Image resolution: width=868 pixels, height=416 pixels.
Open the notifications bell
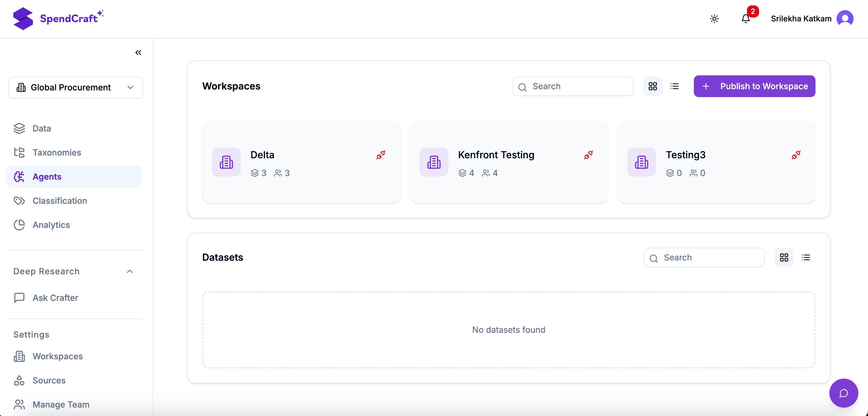tap(745, 18)
